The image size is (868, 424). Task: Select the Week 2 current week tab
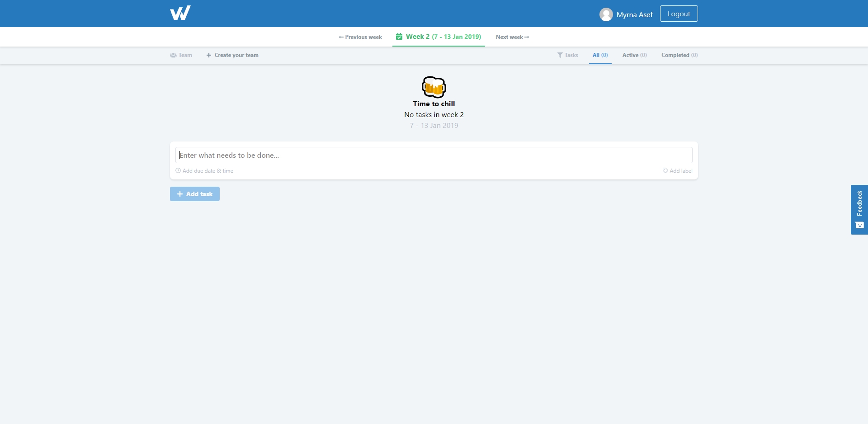click(439, 37)
